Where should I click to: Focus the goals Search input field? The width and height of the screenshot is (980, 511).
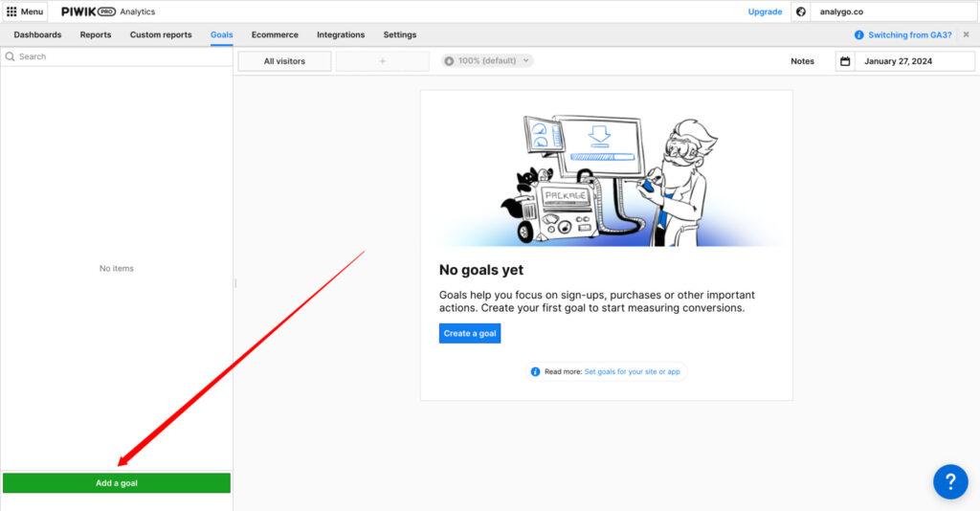(122, 56)
